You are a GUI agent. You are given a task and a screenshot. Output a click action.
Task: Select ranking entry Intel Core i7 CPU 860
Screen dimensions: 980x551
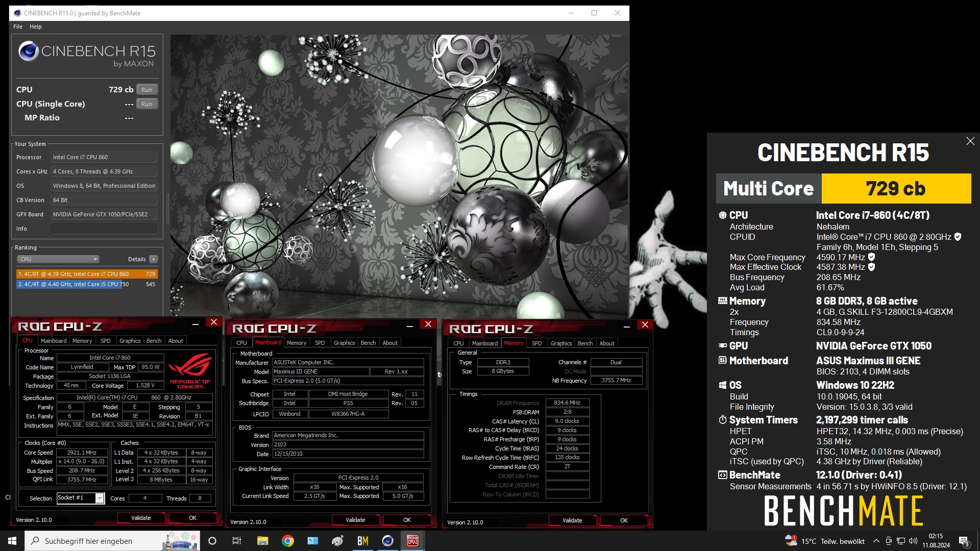[x=87, y=274]
